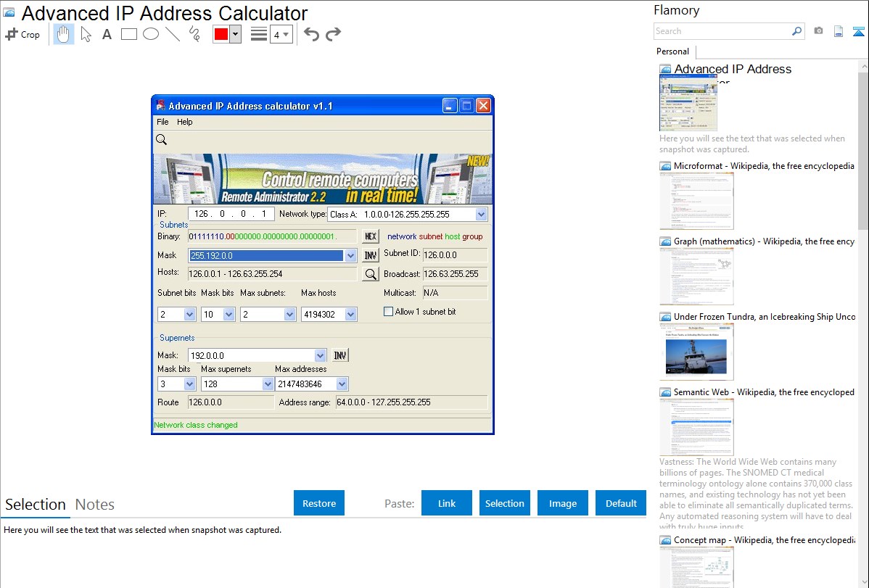Expand the Max subnets dropdown

point(290,315)
